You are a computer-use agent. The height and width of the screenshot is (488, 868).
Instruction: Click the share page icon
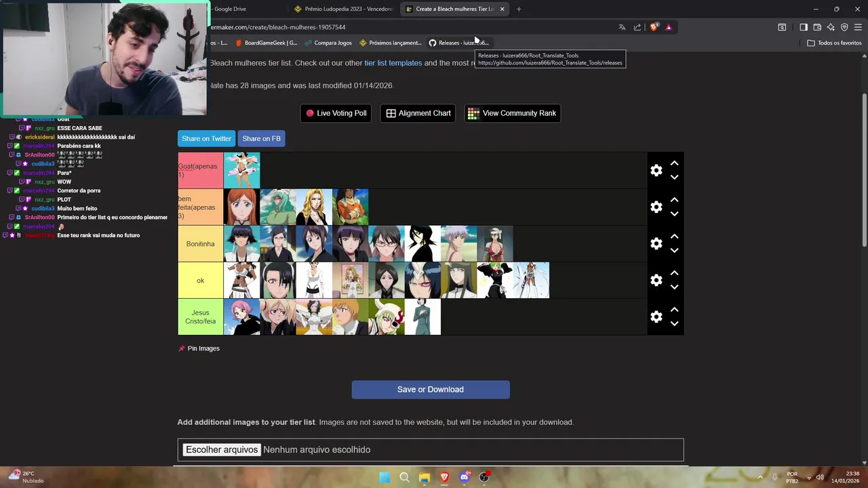[x=637, y=27]
